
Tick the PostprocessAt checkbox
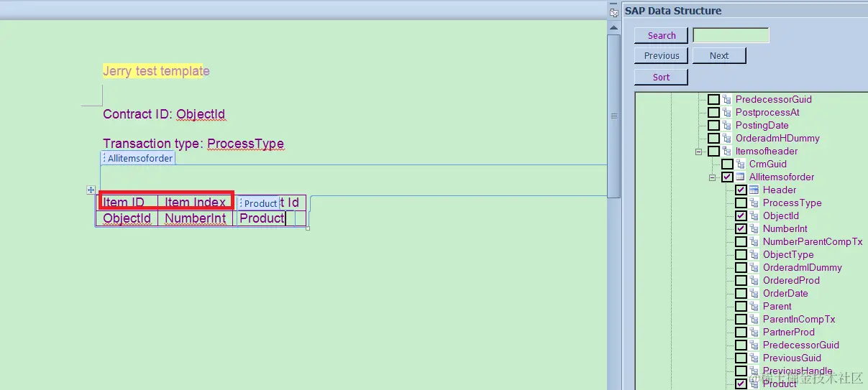point(713,112)
